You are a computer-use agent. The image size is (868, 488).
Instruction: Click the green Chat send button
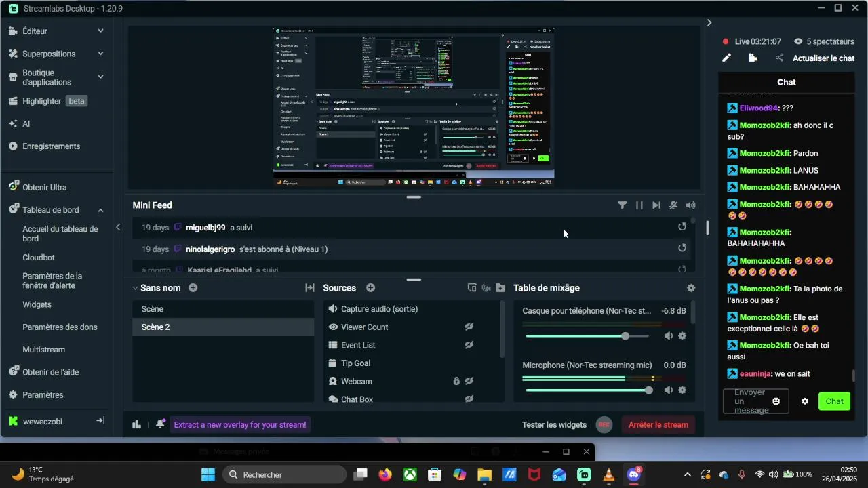coord(834,401)
